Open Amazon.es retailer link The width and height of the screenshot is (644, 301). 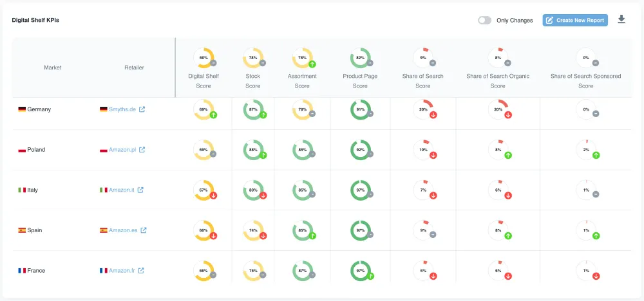(x=123, y=230)
